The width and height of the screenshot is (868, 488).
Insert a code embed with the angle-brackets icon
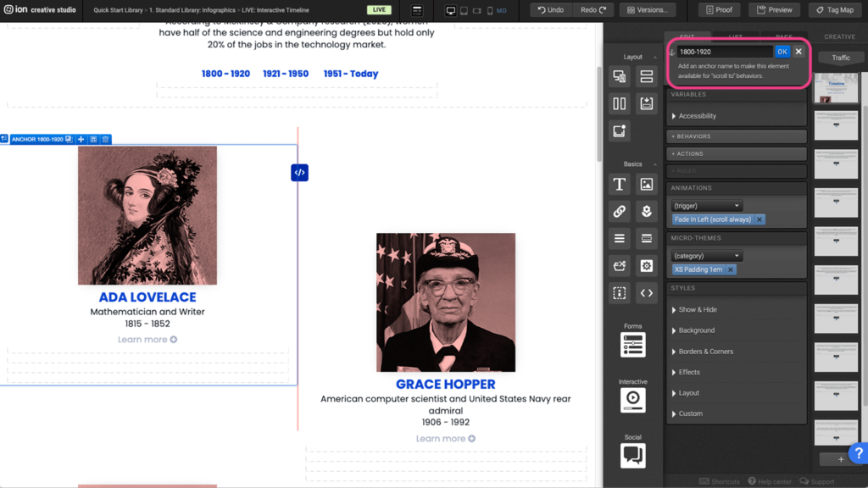click(647, 292)
